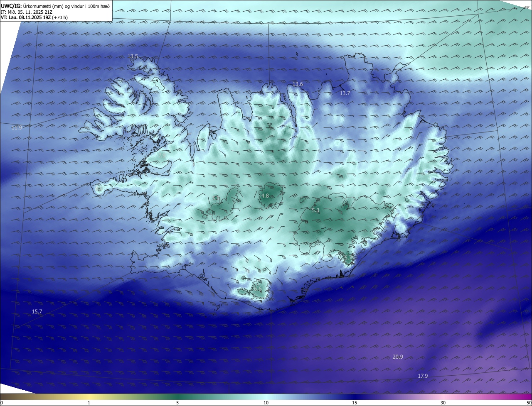This screenshot has width=532, height=406.
Task: Click the title text 'Úrkomumætti (mm) og vindur í 100m hæð'
Action: 66,6
